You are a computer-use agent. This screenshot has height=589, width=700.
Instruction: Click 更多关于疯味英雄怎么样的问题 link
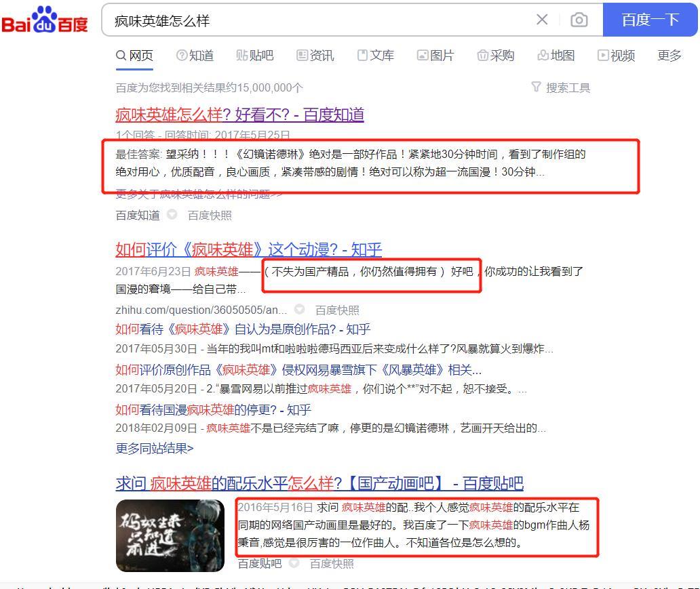coord(199,194)
